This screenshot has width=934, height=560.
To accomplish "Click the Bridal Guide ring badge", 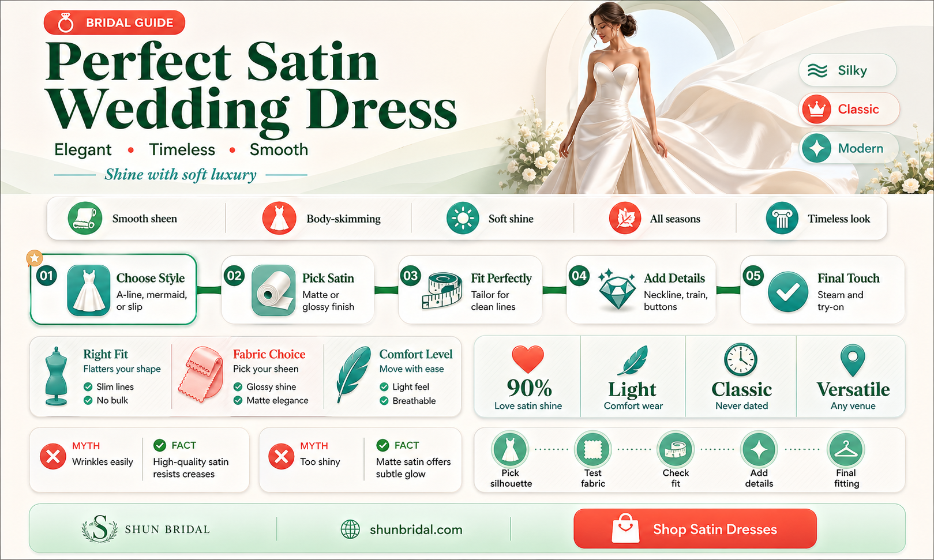I will tap(114, 22).
